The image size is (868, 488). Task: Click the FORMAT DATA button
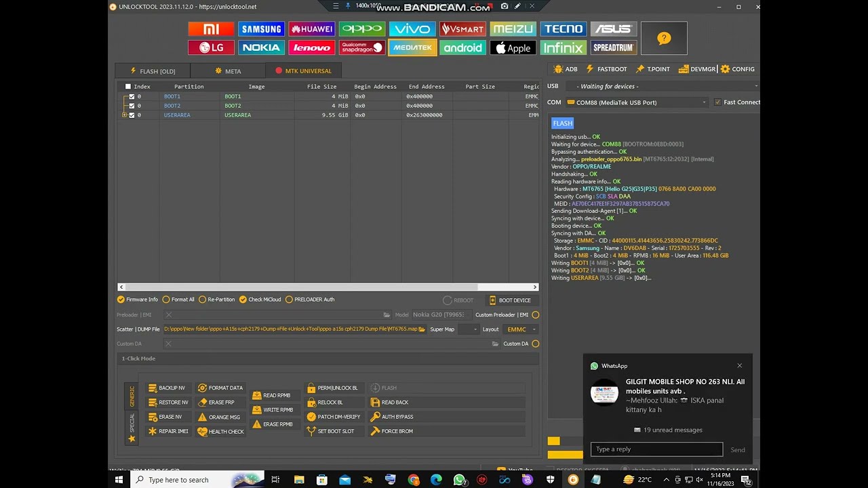220,388
